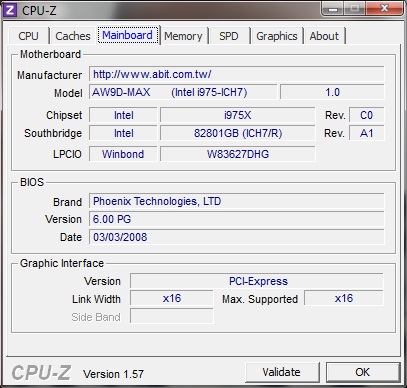Click the W83627DHG LPCIO field

237,154
